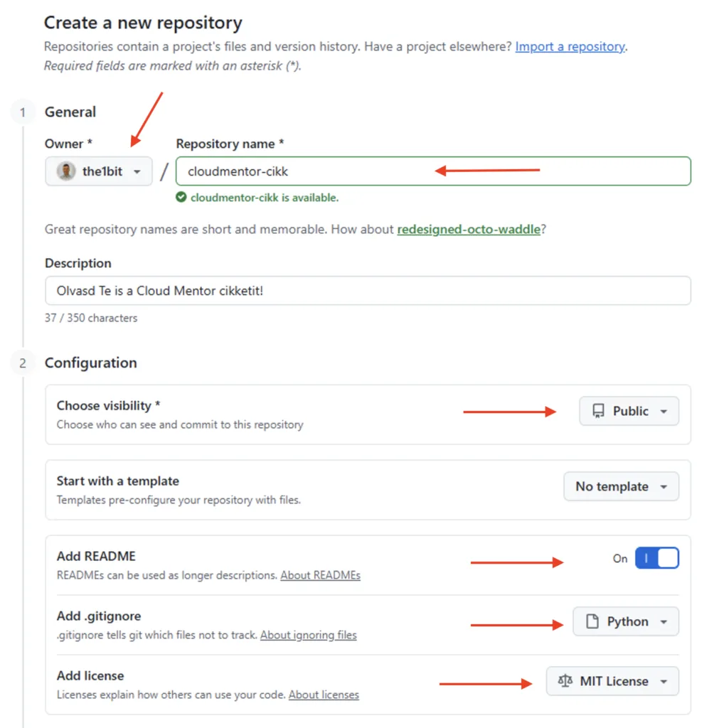Click the step 1 General number badge

[23, 112]
